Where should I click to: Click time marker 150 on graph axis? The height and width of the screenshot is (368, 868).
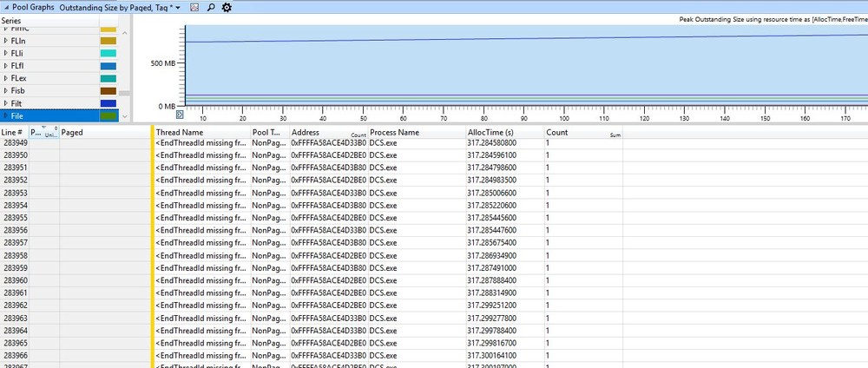[x=765, y=118]
